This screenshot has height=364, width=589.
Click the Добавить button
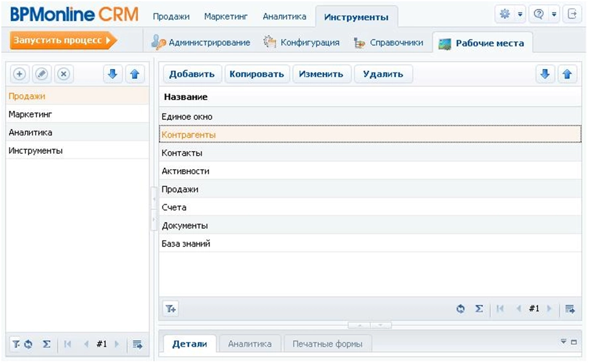[192, 74]
